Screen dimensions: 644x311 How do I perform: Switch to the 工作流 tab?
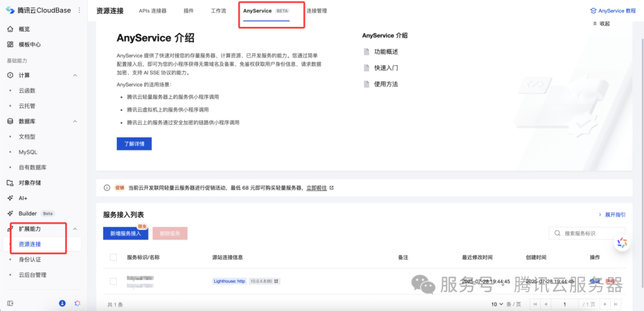(218, 11)
